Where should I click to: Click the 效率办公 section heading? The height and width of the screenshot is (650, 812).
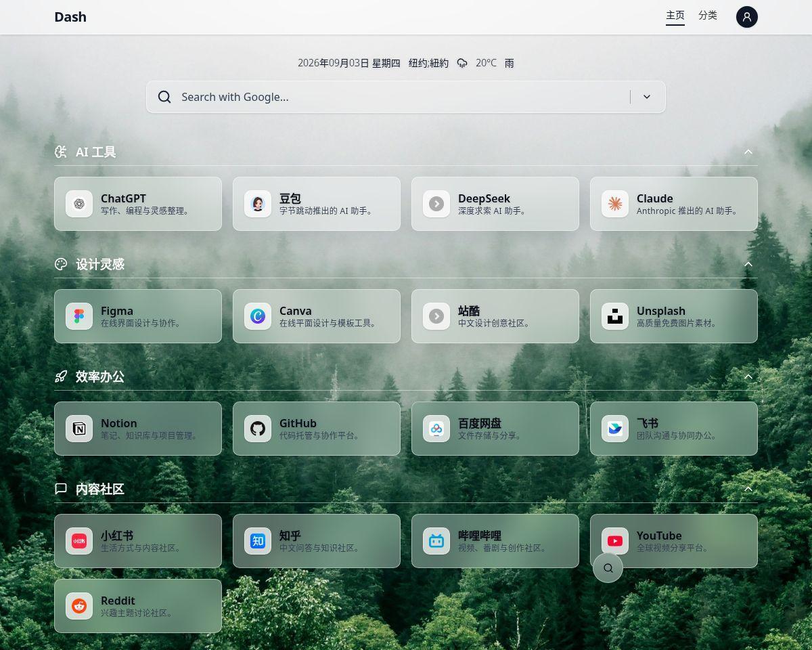100,376
